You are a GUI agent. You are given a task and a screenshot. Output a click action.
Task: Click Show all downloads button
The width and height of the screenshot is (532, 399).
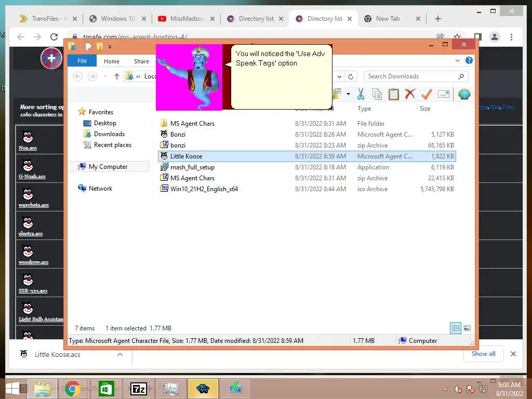(483, 353)
